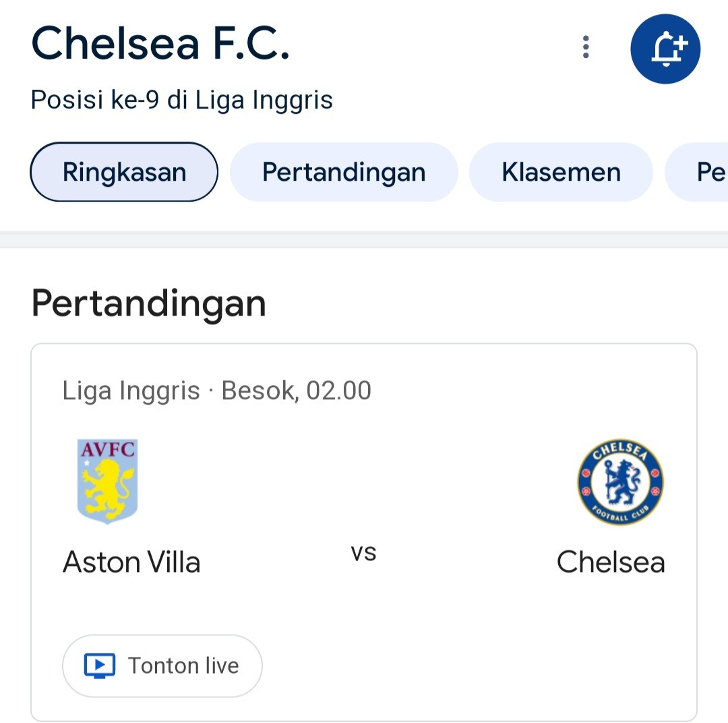This screenshot has height=723, width=728.
Task: Click the Chelsea F.C. page title
Action: click(160, 42)
